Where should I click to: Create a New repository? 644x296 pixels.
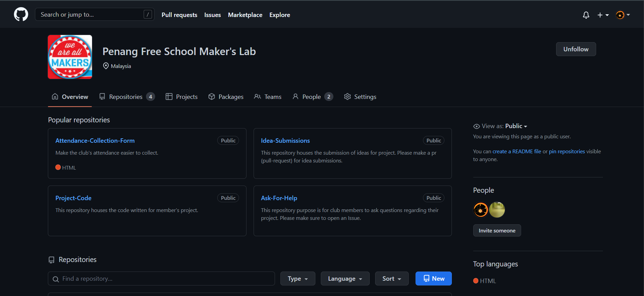click(434, 279)
